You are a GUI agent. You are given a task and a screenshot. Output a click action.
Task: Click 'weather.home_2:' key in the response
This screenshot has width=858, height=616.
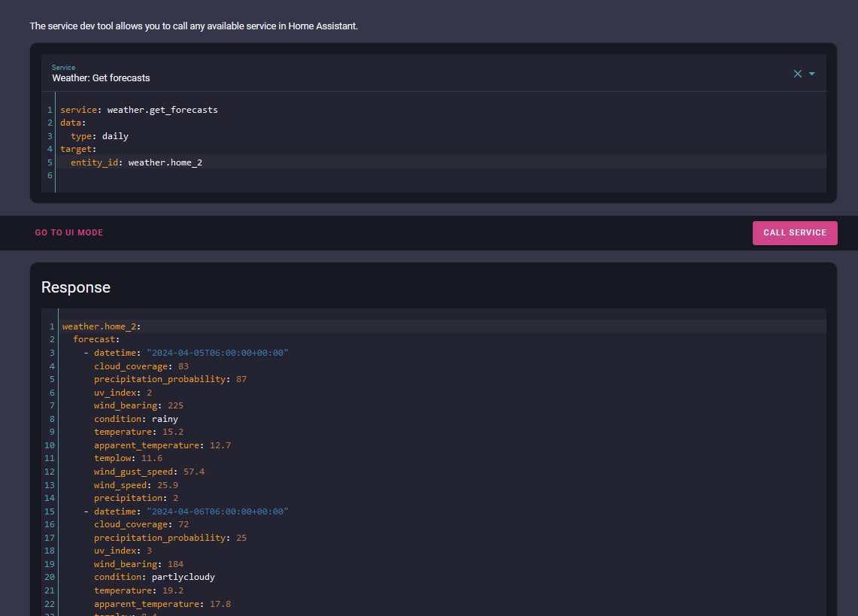coord(102,326)
